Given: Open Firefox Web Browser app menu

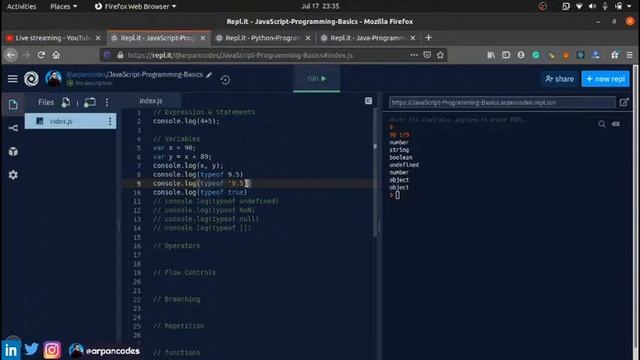Looking at the screenshot, I should [x=135, y=7].
